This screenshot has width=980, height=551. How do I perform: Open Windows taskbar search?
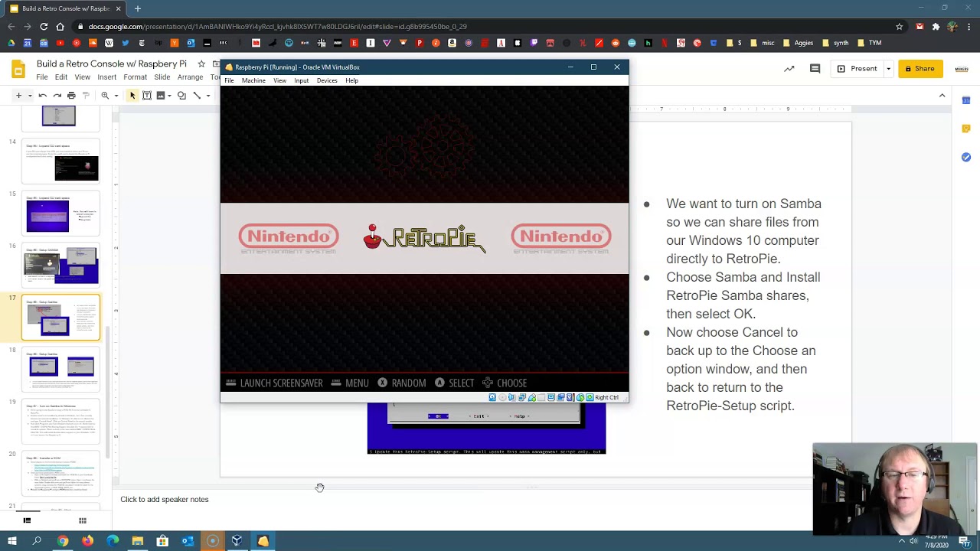[x=37, y=541]
